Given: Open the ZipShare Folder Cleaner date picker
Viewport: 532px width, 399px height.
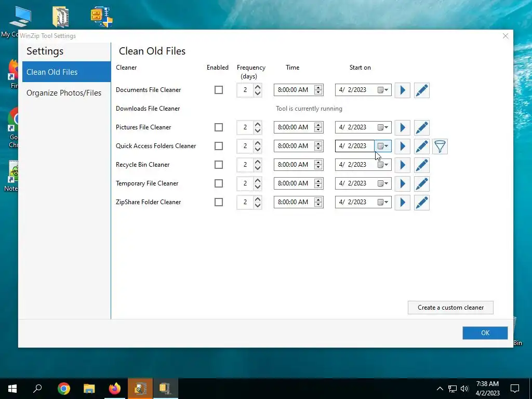Looking at the screenshot, I should click(383, 202).
